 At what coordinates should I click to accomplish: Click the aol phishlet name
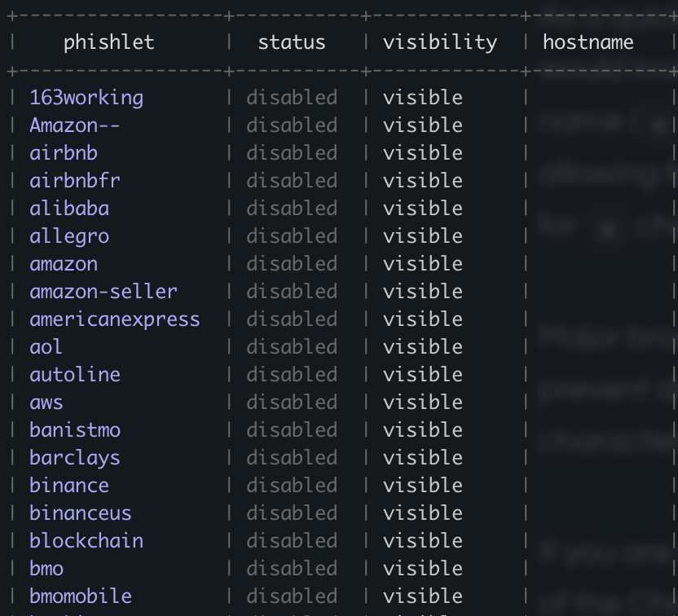pos(46,347)
